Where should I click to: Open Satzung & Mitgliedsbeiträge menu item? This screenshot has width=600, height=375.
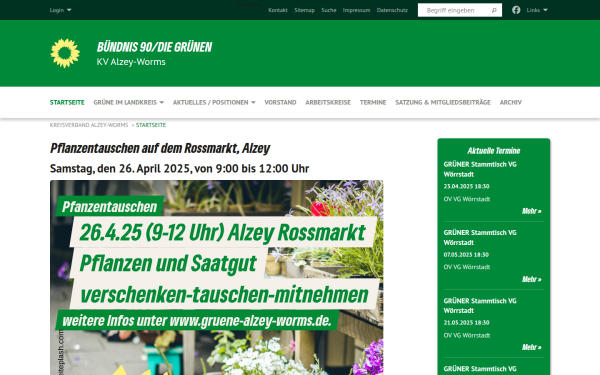[443, 102]
